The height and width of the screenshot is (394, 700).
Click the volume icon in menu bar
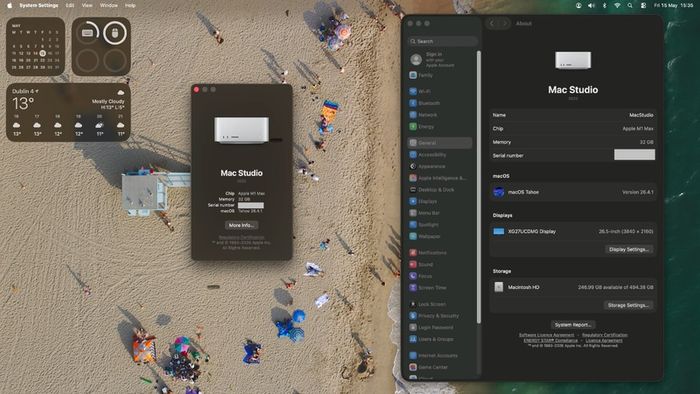tap(592, 5)
